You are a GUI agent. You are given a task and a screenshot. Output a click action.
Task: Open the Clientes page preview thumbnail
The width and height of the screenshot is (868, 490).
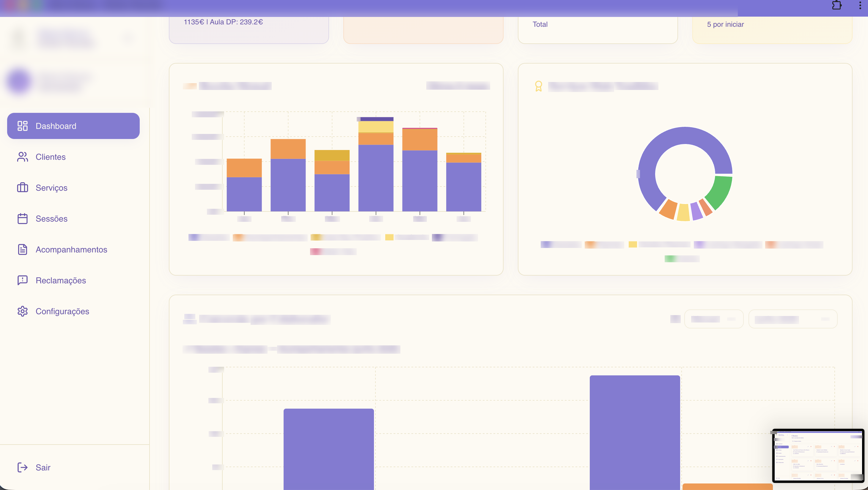818,456
